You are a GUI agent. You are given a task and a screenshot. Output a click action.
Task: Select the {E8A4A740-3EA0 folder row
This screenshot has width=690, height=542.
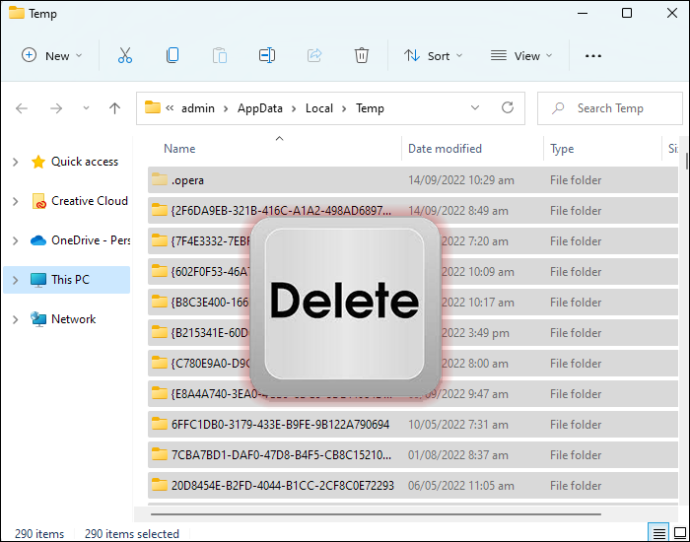(413, 394)
